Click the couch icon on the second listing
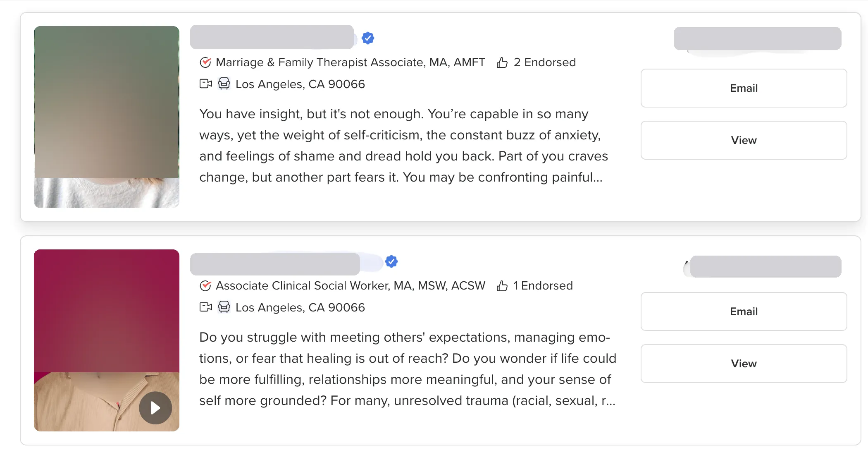 point(224,307)
